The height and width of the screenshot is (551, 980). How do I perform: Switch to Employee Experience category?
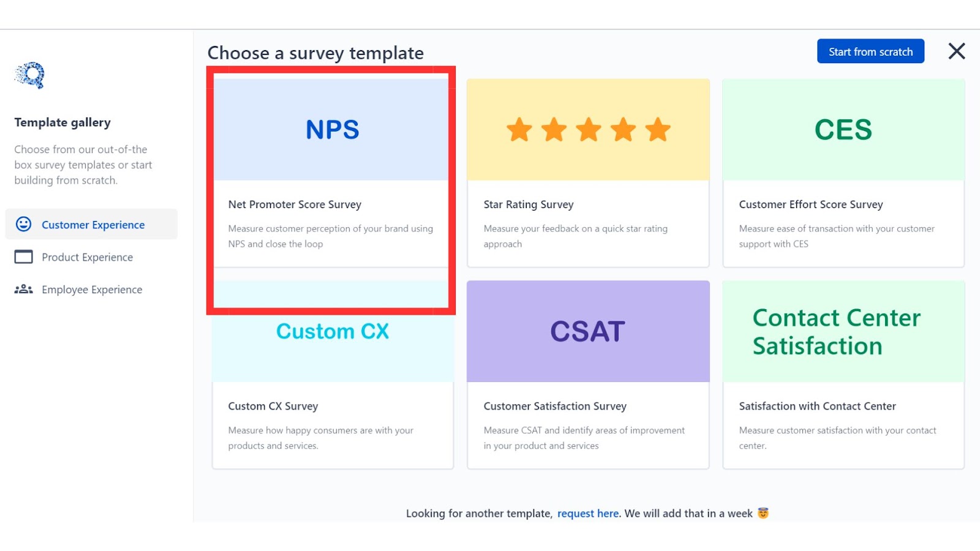click(92, 290)
